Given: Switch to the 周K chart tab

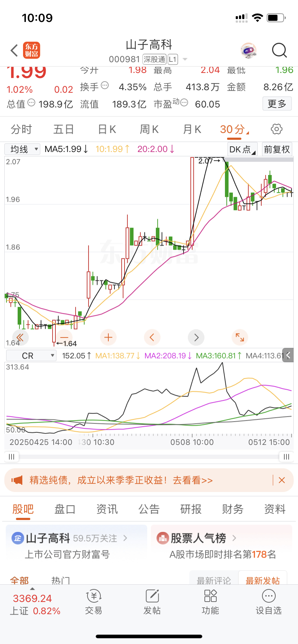Looking at the screenshot, I should [149, 129].
